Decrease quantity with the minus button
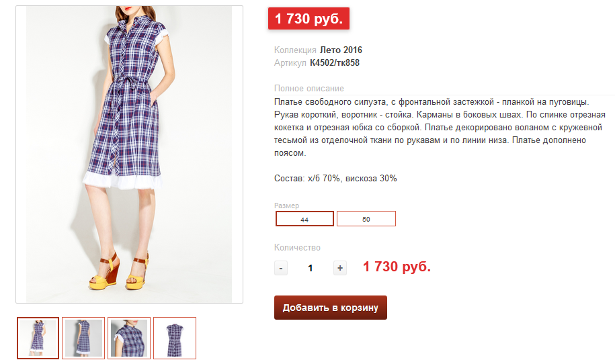The image size is (615, 364). click(x=281, y=268)
